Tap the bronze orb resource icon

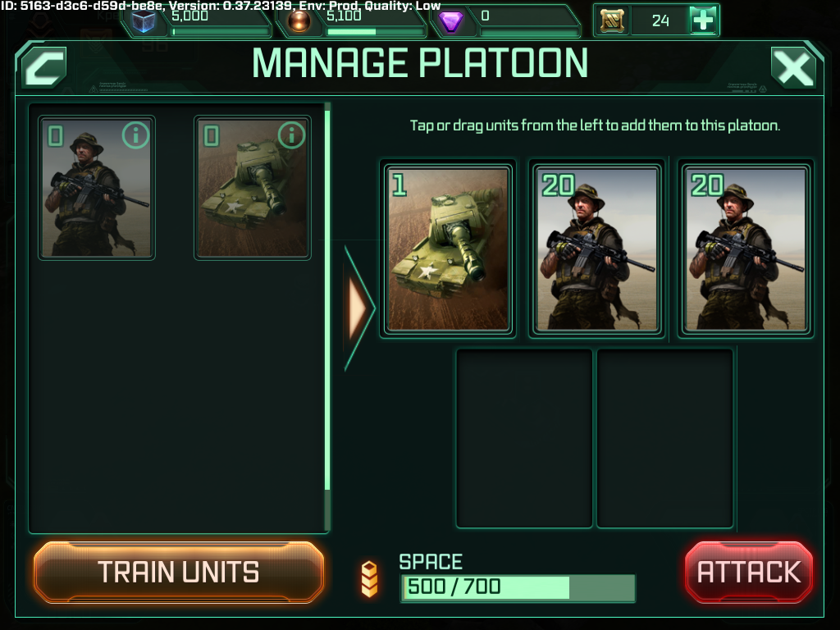click(x=299, y=21)
